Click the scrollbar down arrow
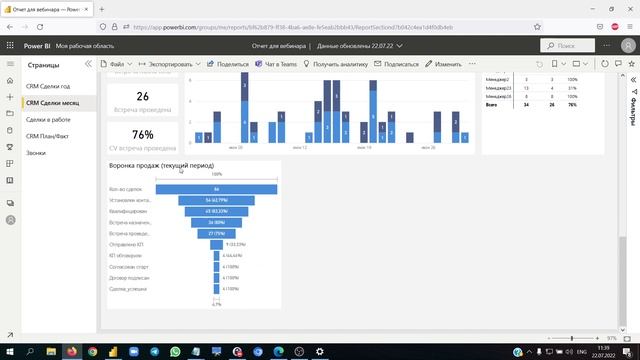The height and width of the screenshot is (360, 640). click(622, 330)
